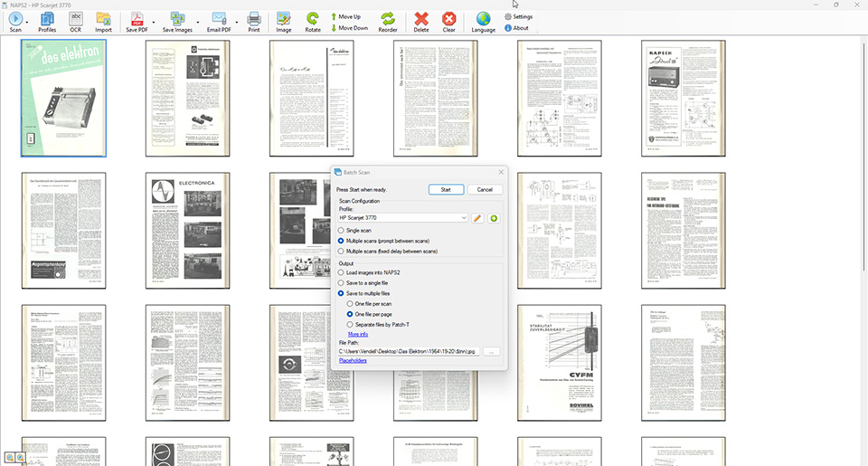Image resolution: width=868 pixels, height=466 pixels.
Task: Add new profile with green plus icon
Action: [494, 218]
